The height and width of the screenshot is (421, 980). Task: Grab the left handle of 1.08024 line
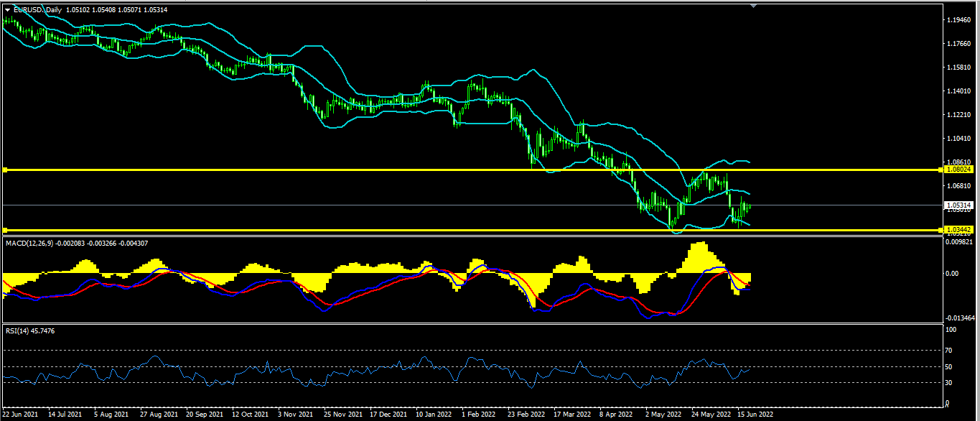click(x=4, y=170)
